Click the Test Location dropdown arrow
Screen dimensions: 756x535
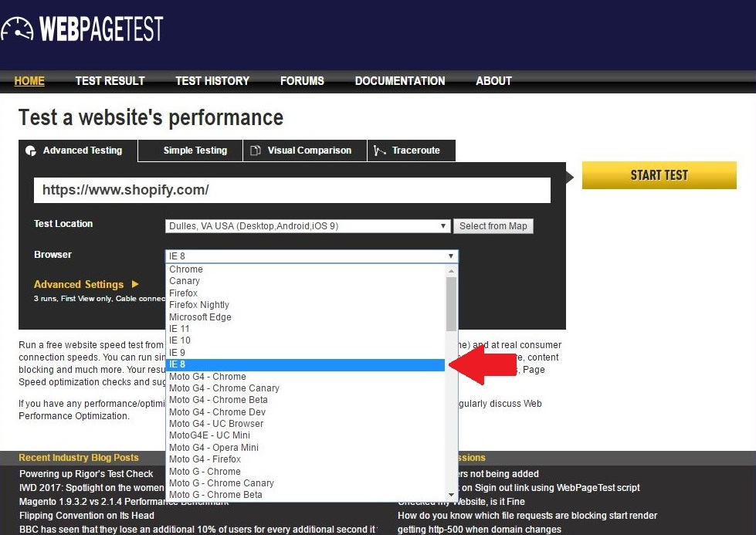pos(445,225)
